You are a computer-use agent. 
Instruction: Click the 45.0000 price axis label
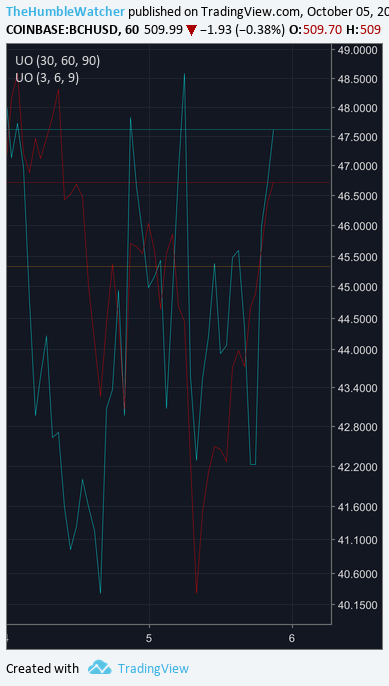pyautogui.click(x=357, y=287)
